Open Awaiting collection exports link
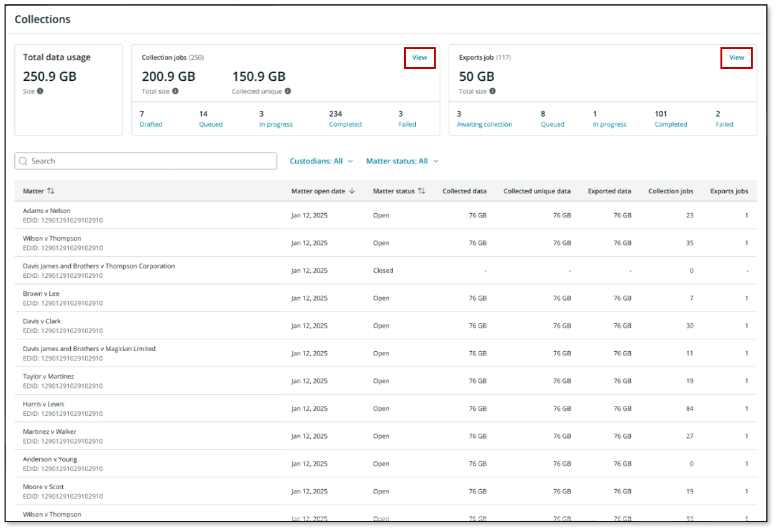 coord(484,124)
